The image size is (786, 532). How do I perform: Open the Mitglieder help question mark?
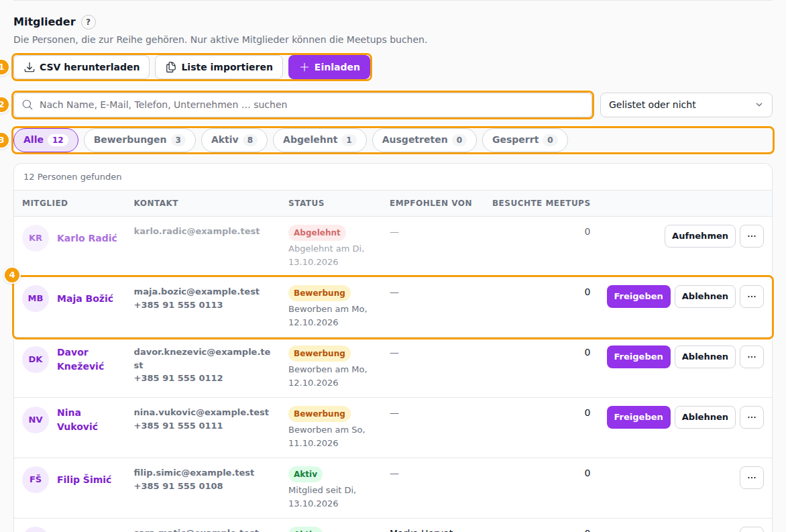(89, 22)
